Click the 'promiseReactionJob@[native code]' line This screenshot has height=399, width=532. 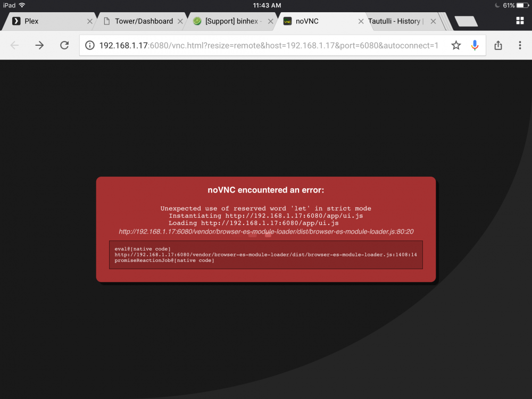[x=164, y=261]
